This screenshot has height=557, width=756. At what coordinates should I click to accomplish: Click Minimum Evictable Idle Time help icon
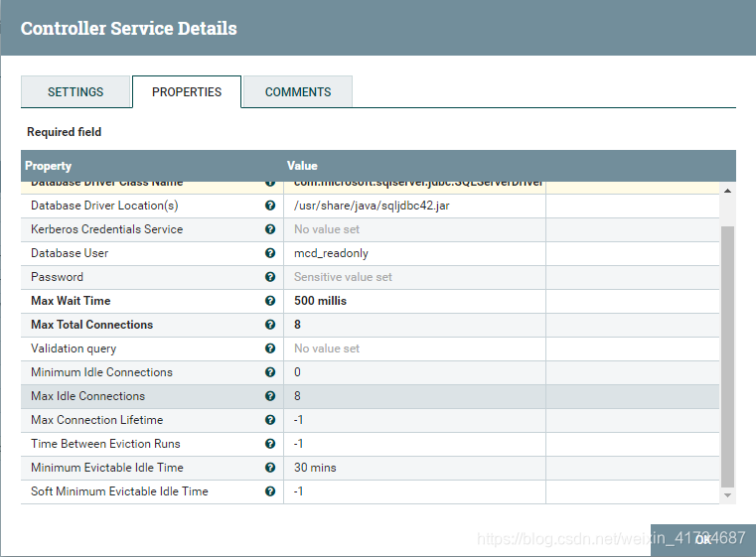270,468
